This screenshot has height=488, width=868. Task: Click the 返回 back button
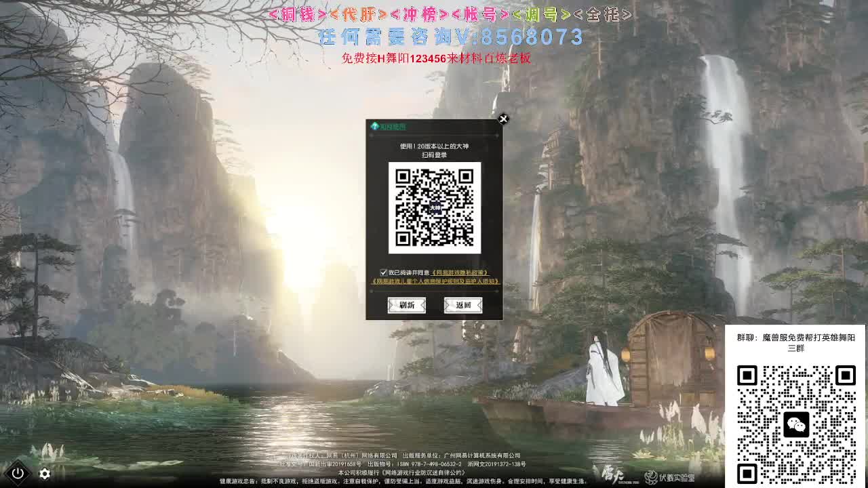click(463, 305)
